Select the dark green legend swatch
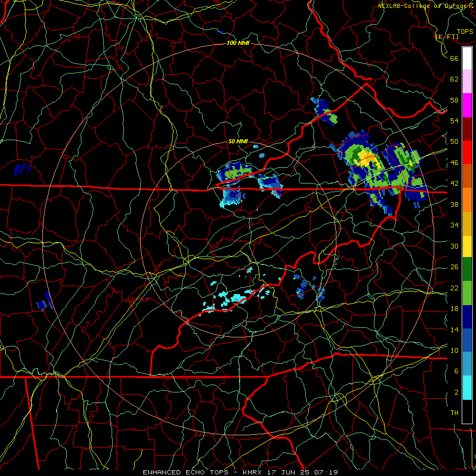 (467, 269)
